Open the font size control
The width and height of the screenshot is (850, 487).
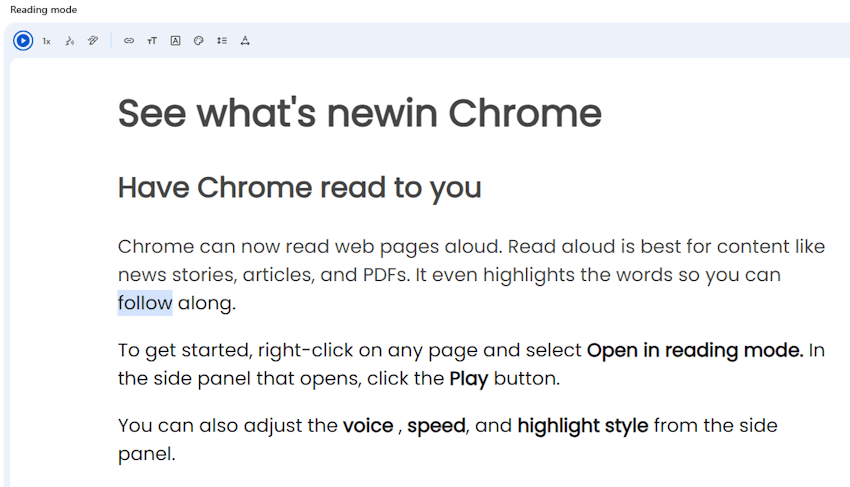click(152, 41)
